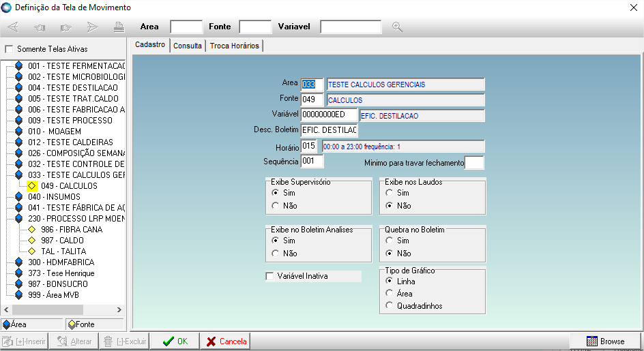This screenshot has width=644, height=351.
Task: Select tree item 012 - TESTE CALDEIRAS
Action: coord(71,142)
